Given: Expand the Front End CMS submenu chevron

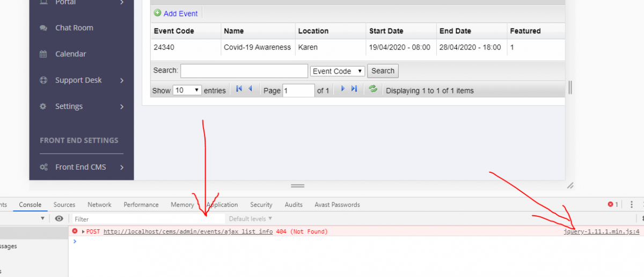Looking at the screenshot, I should pyautogui.click(x=122, y=167).
